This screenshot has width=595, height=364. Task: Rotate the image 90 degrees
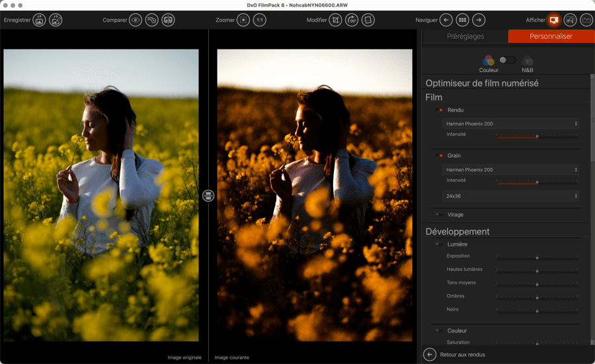click(352, 20)
